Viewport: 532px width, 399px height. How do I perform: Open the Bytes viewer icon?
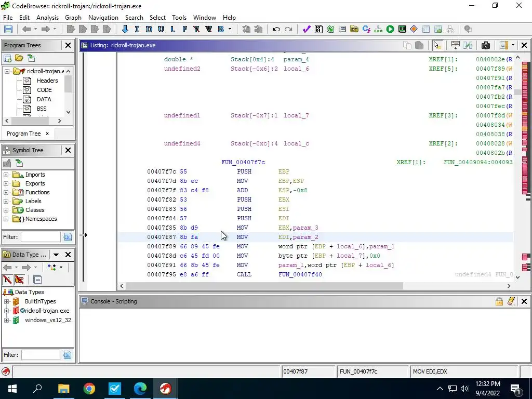(x=318, y=29)
